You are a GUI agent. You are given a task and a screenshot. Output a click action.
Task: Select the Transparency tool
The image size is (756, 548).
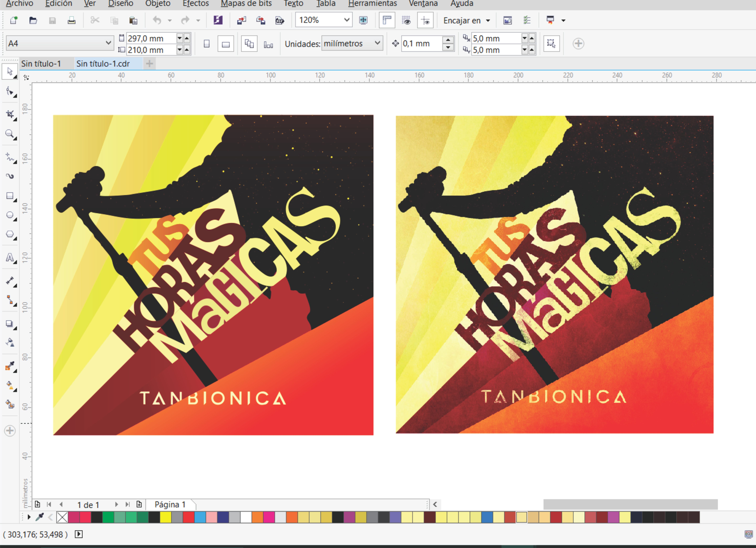coord(10,342)
